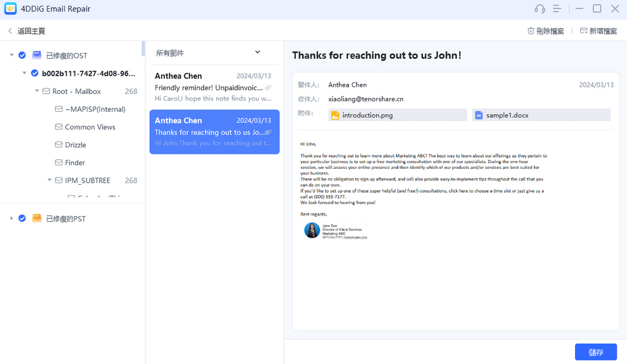Close the 4DDiG Email Repair window

(x=615, y=8)
